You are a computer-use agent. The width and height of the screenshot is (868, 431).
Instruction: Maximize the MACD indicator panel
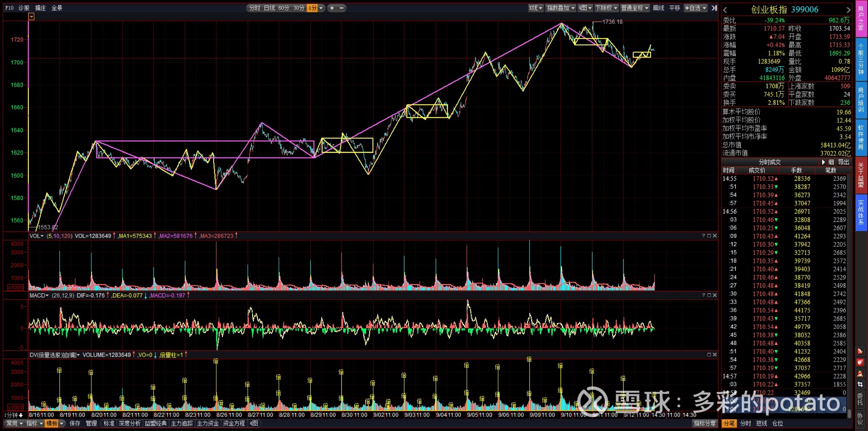pyautogui.click(x=709, y=295)
